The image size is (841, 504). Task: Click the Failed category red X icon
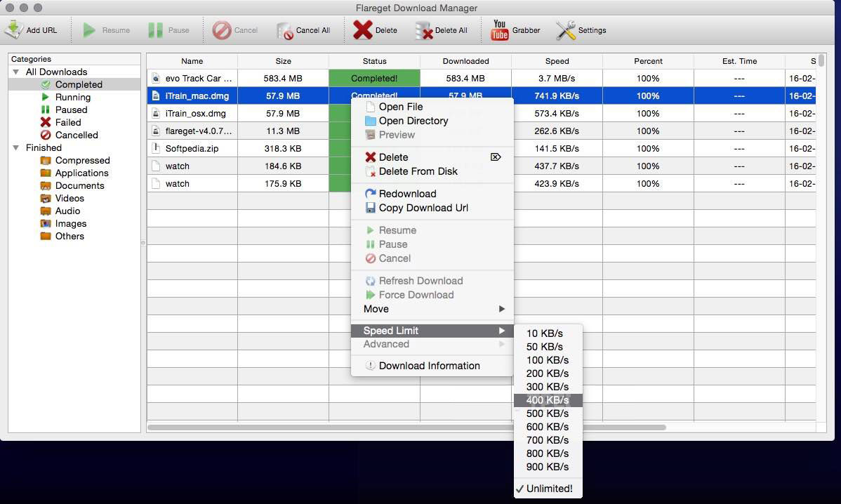tap(46, 122)
